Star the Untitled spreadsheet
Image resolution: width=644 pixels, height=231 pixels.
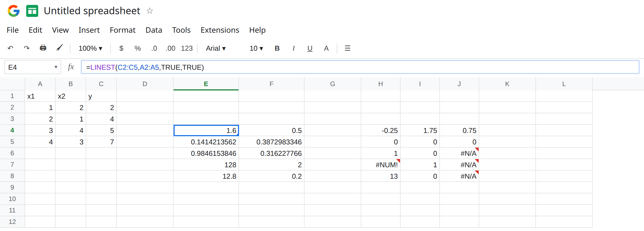(150, 11)
